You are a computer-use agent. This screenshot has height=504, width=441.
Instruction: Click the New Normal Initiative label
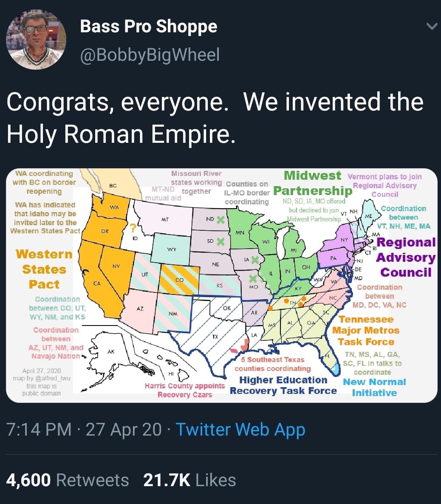(374, 387)
